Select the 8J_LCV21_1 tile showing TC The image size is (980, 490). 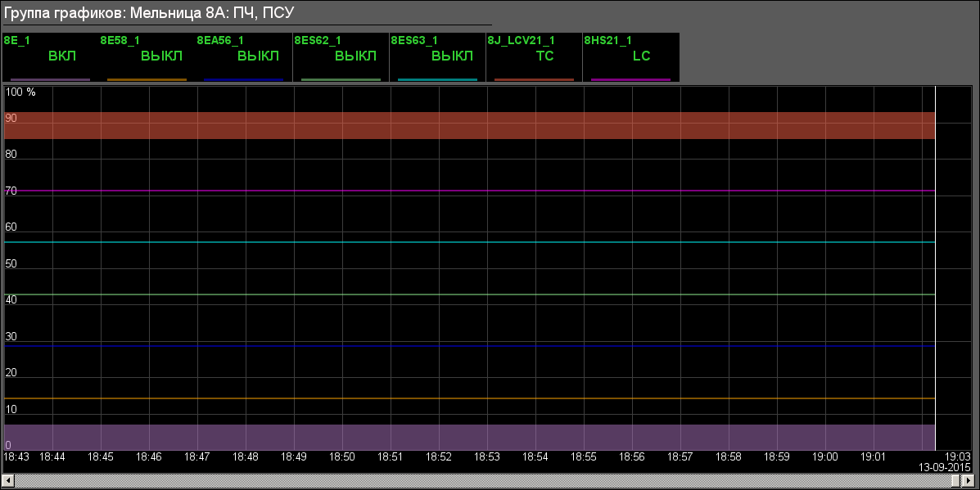coord(534,56)
